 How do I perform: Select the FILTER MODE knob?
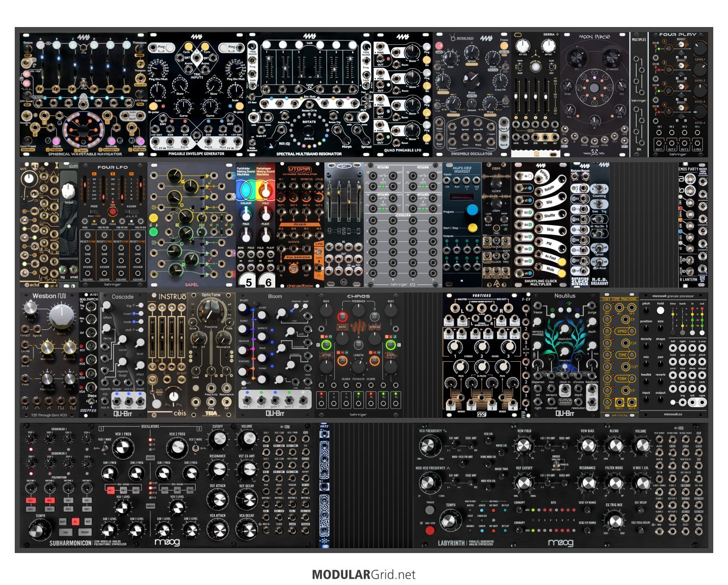tap(614, 483)
